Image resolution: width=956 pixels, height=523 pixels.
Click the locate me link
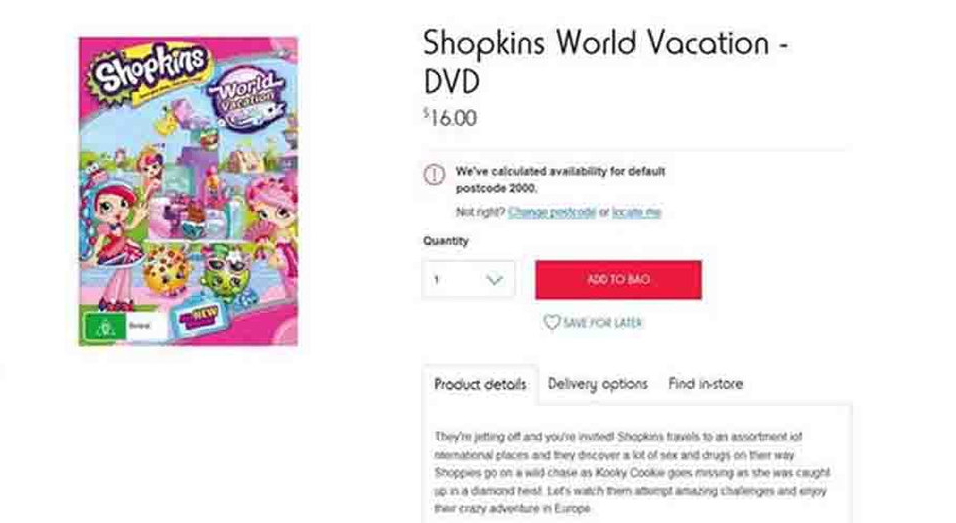(x=637, y=212)
